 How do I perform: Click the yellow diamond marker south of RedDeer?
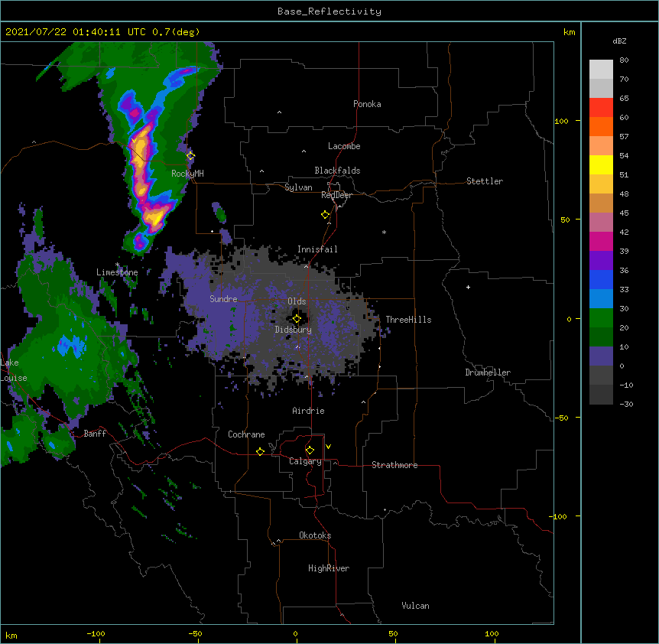[326, 215]
